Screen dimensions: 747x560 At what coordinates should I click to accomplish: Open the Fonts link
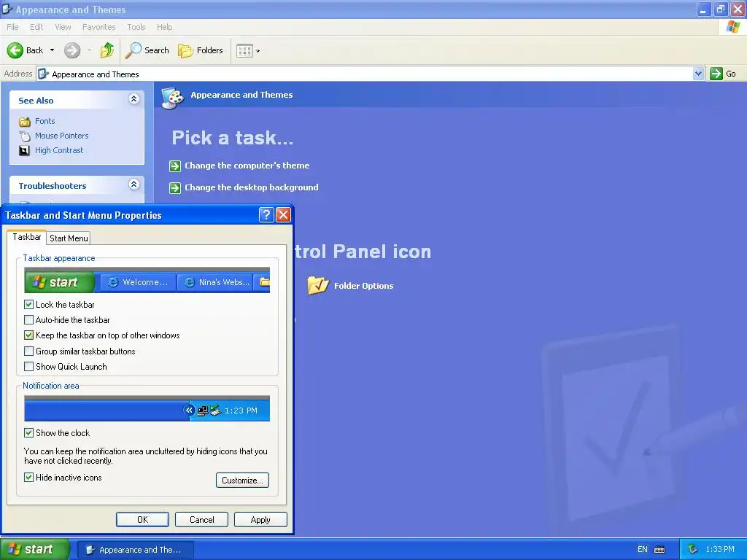(x=44, y=121)
